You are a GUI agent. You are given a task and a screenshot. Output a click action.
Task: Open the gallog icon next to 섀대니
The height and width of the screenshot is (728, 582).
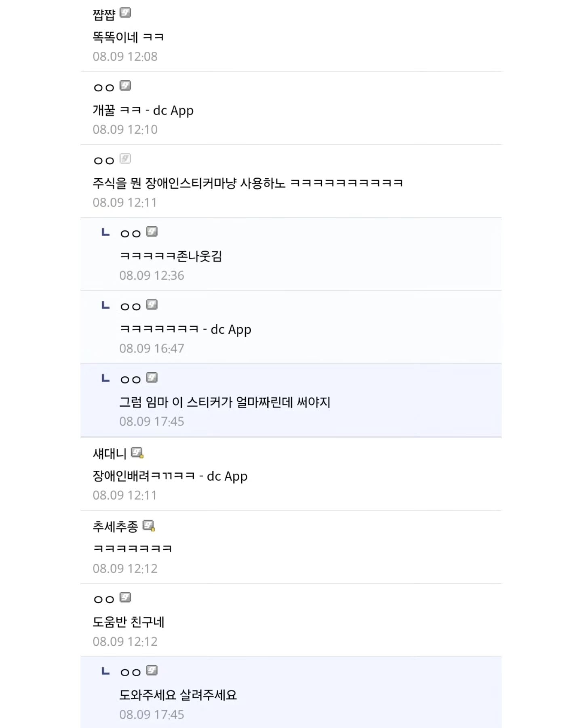coord(137,453)
